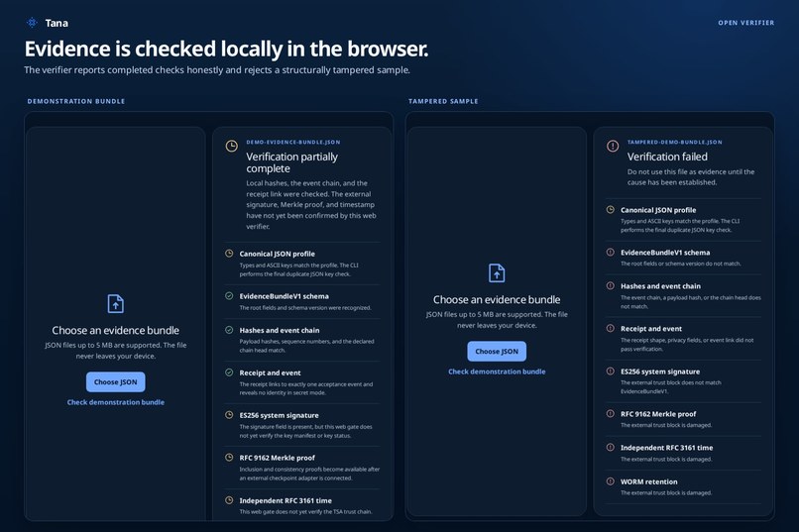The image size is (799, 532).
Task: Click pending icon for Canonical JSON profile in demo results
Action: tap(229, 254)
